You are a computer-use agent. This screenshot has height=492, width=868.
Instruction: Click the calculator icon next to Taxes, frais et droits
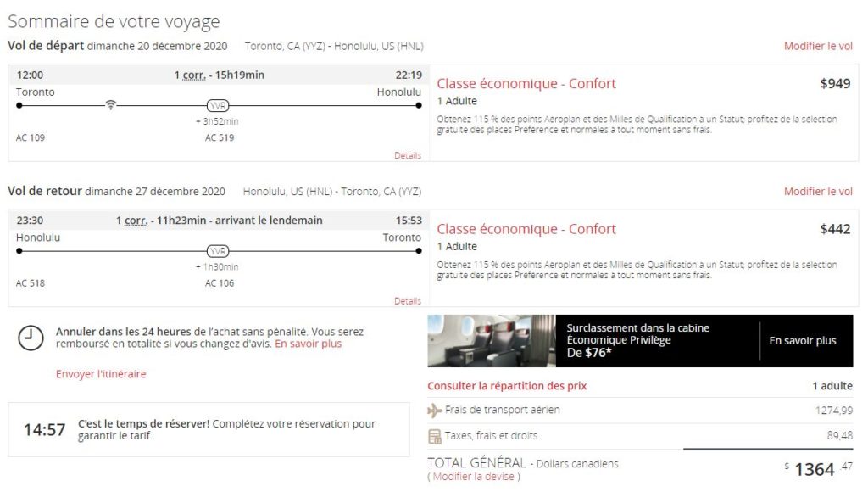point(435,436)
